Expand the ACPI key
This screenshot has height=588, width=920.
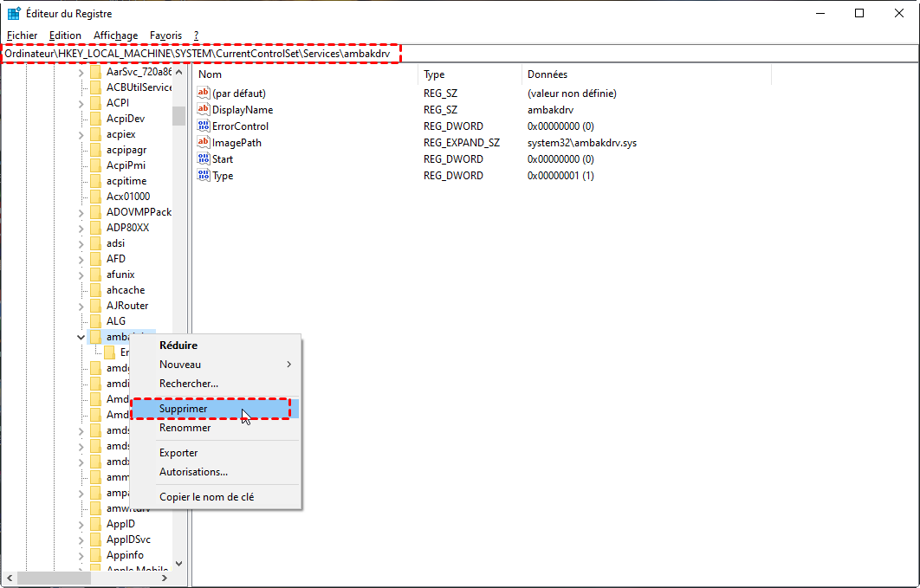coord(81,104)
